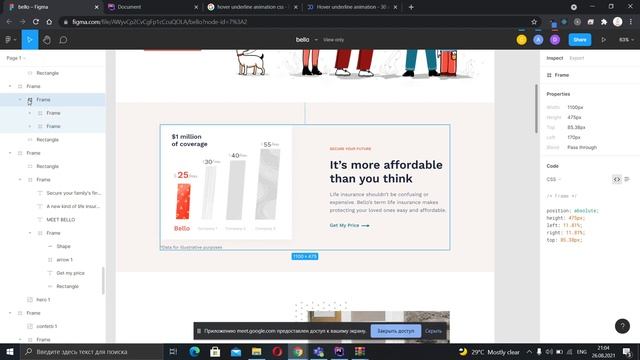The height and width of the screenshot is (360, 640).
Task: Switch to the Export tab
Action: (x=577, y=58)
